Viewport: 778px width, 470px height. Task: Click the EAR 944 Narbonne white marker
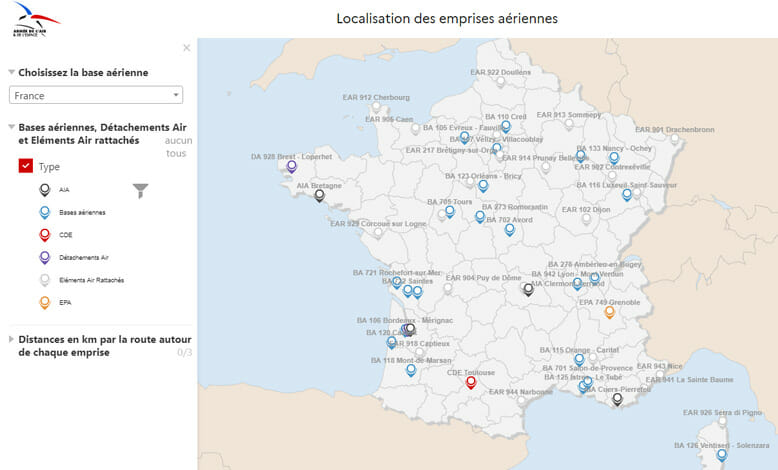(521, 400)
